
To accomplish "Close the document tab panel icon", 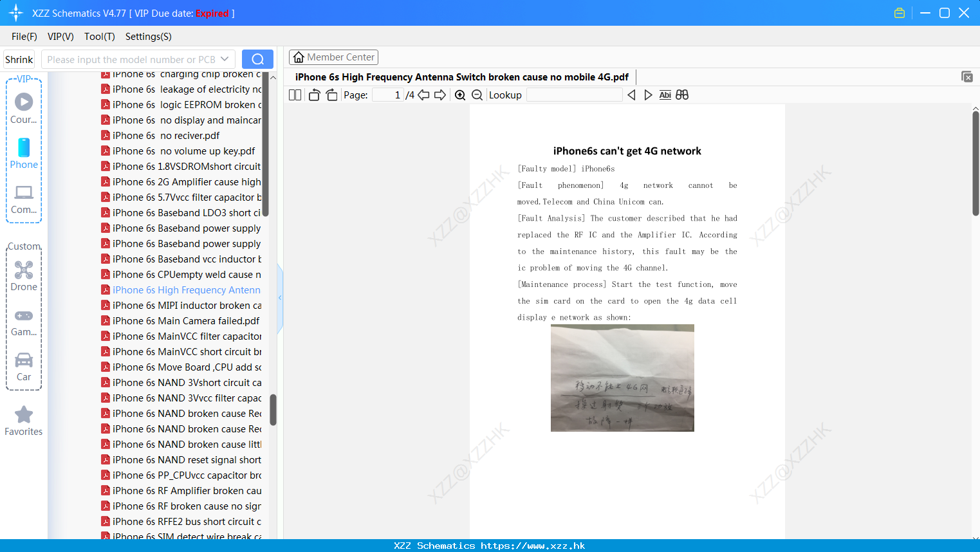I will (967, 77).
